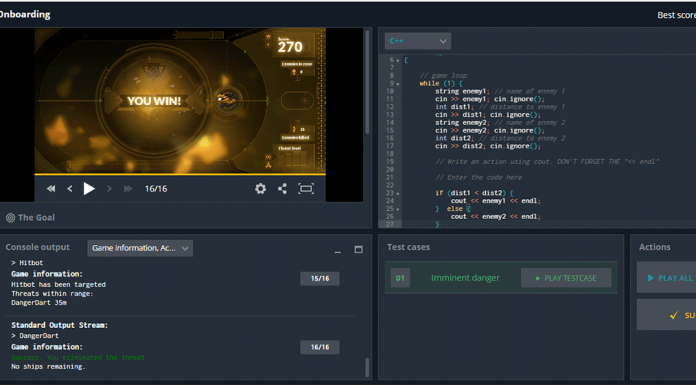Image resolution: width=696 pixels, height=385 pixels.
Task: Click the console output scrollbar
Action: (x=367, y=367)
